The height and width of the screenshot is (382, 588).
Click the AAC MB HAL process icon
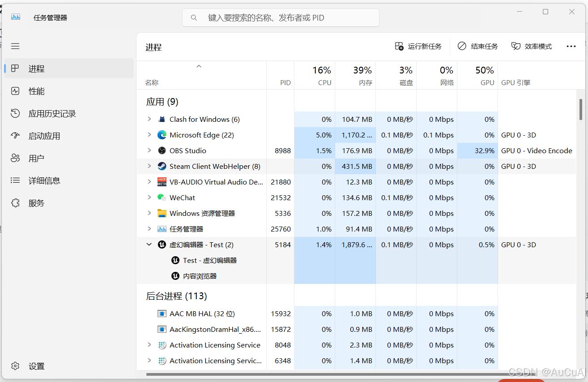[162, 313]
